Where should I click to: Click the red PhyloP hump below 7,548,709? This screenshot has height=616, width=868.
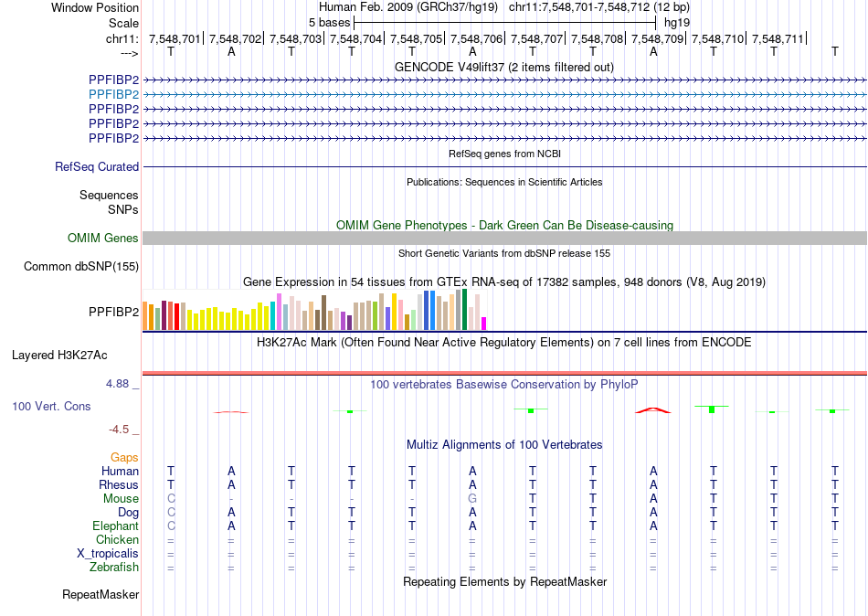pyautogui.click(x=652, y=410)
